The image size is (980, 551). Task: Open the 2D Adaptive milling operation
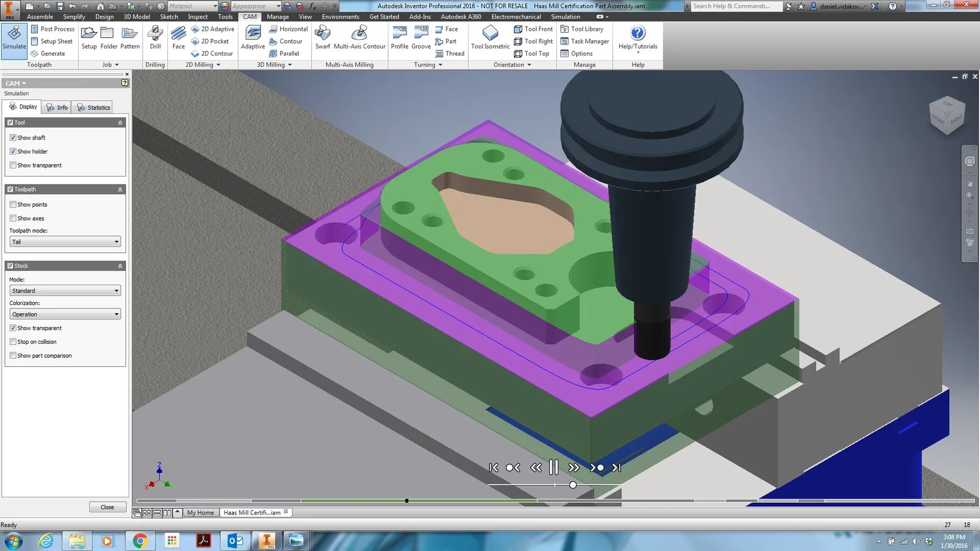[213, 29]
